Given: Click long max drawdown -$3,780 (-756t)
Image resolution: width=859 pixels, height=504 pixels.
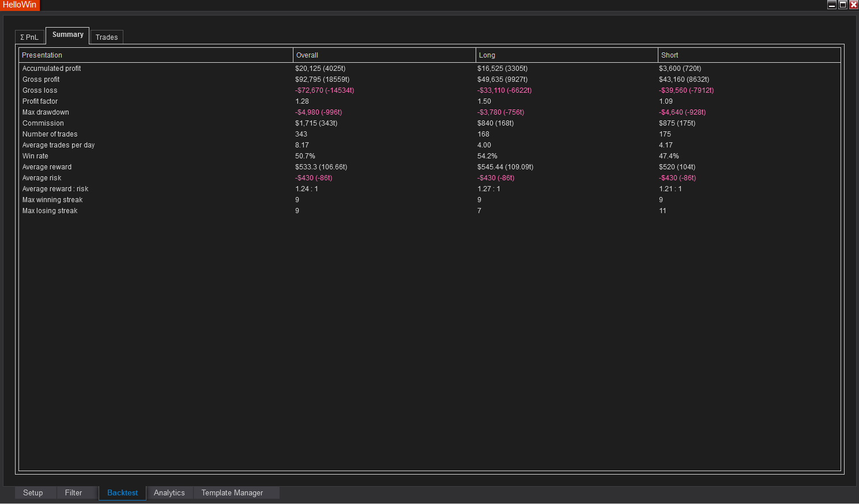Looking at the screenshot, I should [x=501, y=112].
